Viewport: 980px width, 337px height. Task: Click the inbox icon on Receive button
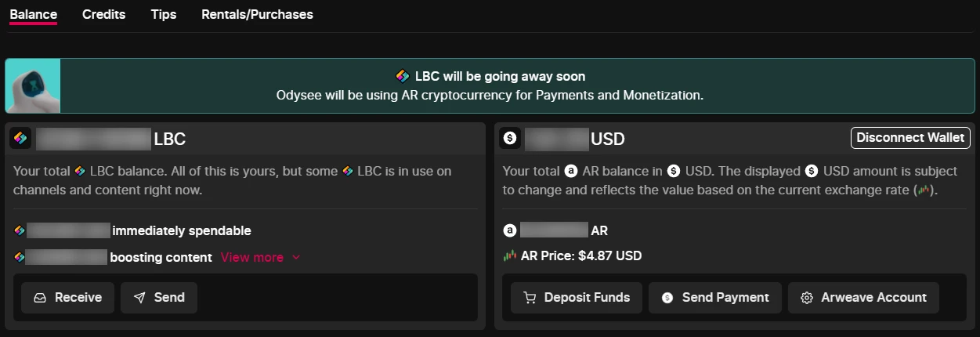tap(40, 298)
